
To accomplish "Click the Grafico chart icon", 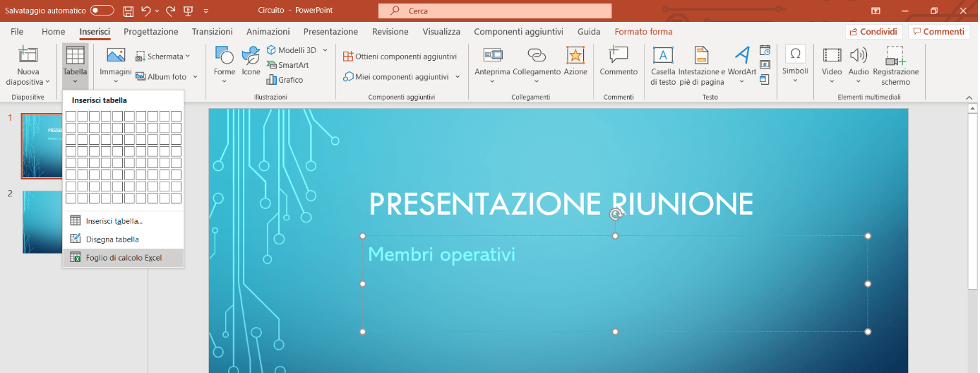I will click(x=285, y=80).
